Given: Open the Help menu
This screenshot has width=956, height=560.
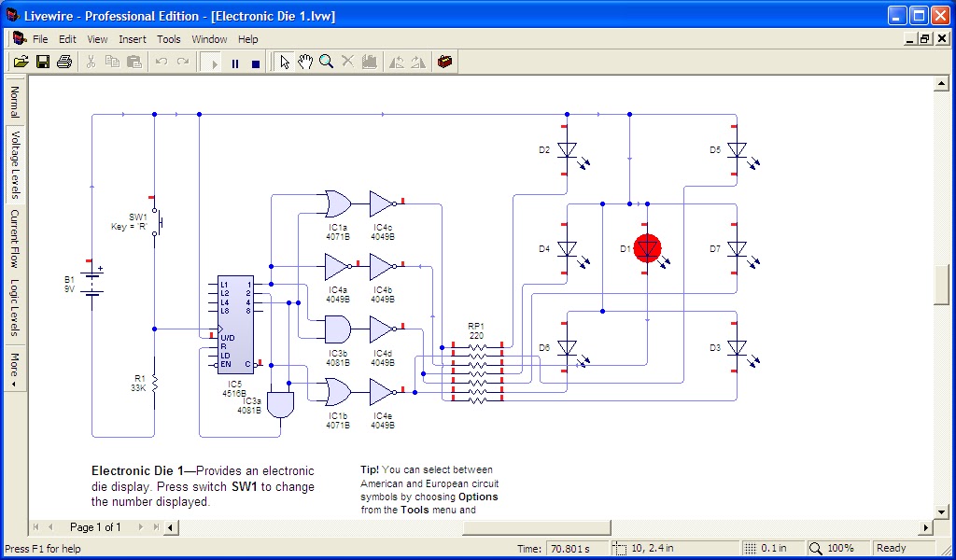Looking at the screenshot, I should [x=248, y=39].
